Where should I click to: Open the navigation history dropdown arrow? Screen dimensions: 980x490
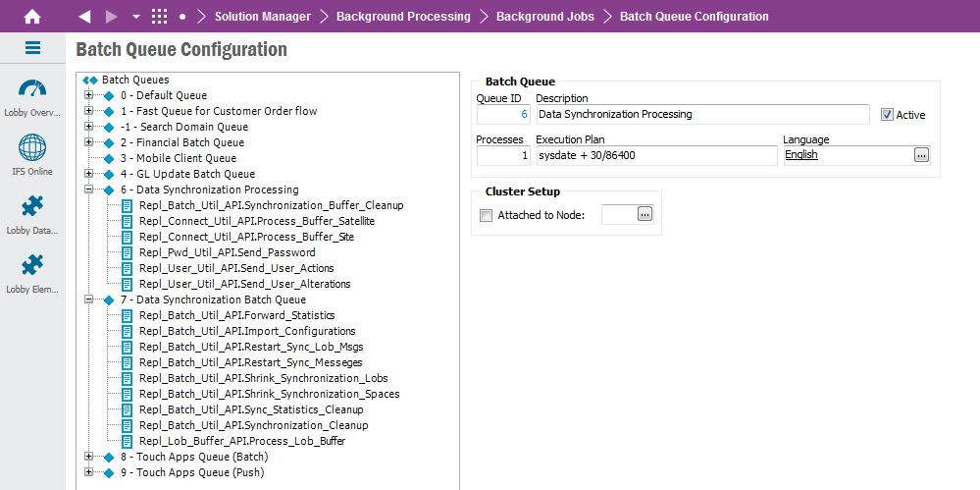tap(135, 17)
